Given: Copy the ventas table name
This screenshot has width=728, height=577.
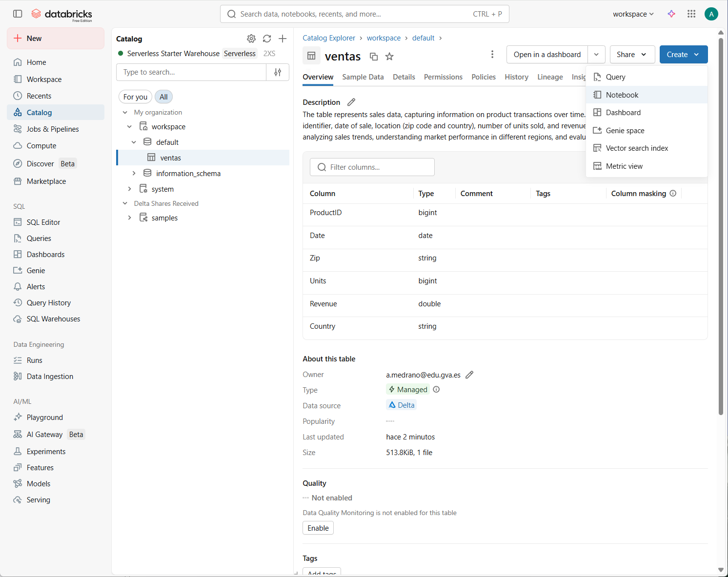Looking at the screenshot, I should pos(374,57).
